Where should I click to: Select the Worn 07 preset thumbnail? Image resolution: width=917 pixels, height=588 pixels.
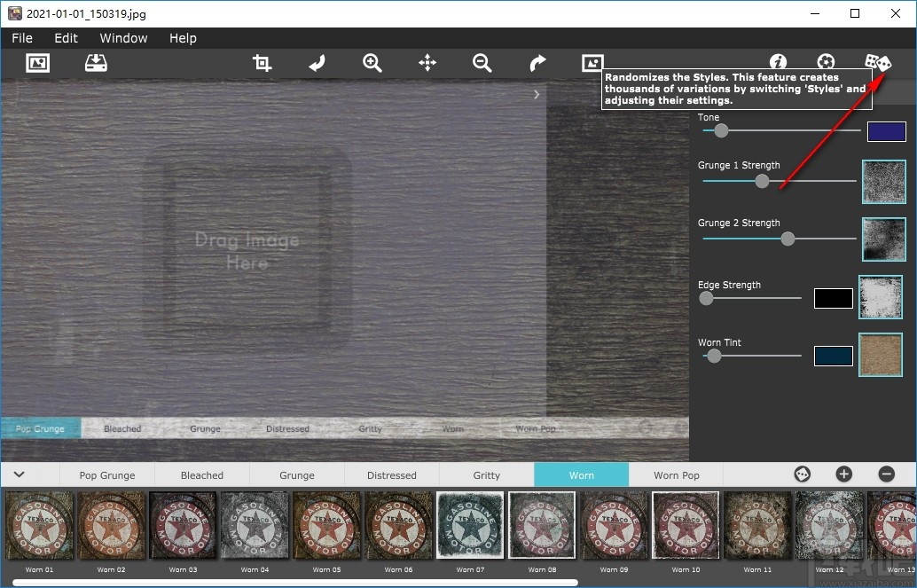(x=469, y=526)
